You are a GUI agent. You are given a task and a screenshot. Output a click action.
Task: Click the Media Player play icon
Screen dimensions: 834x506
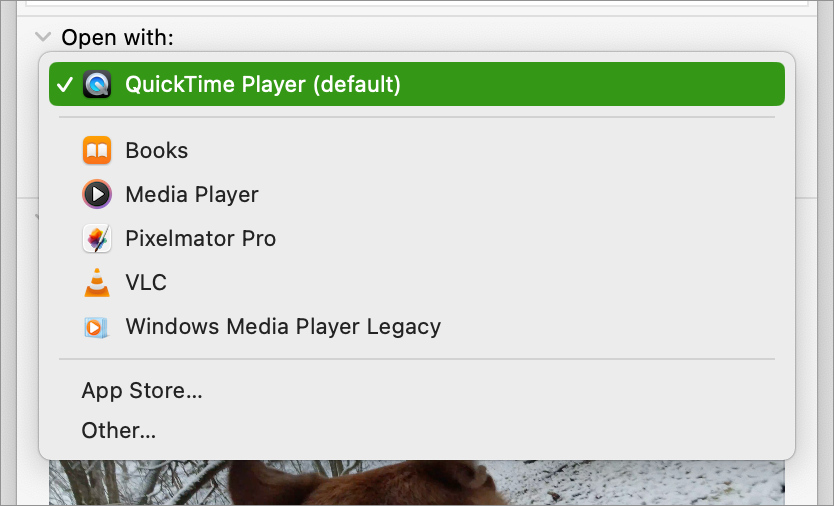point(97,194)
